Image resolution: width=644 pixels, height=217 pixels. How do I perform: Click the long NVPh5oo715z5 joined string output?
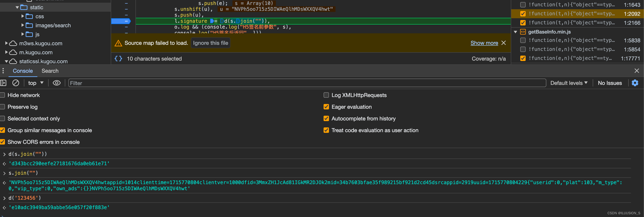(x=315, y=185)
